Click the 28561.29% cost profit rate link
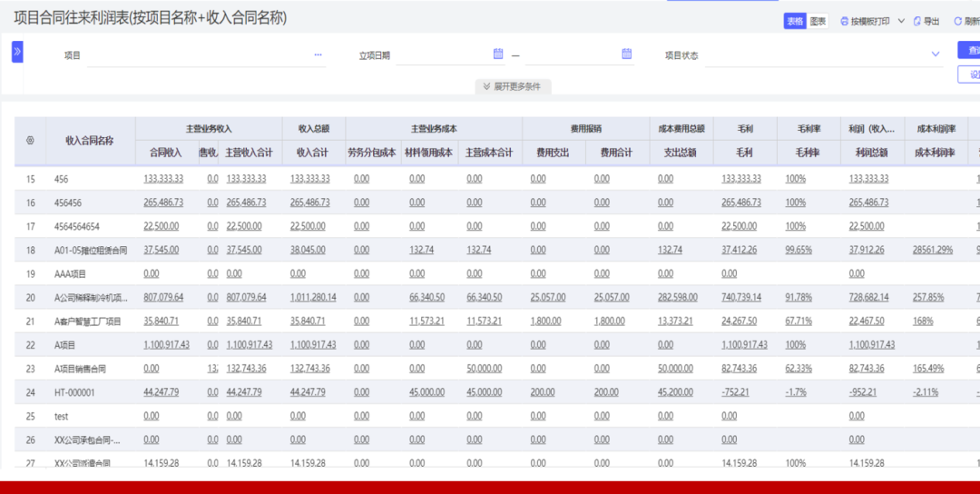 click(x=932, y=250)
